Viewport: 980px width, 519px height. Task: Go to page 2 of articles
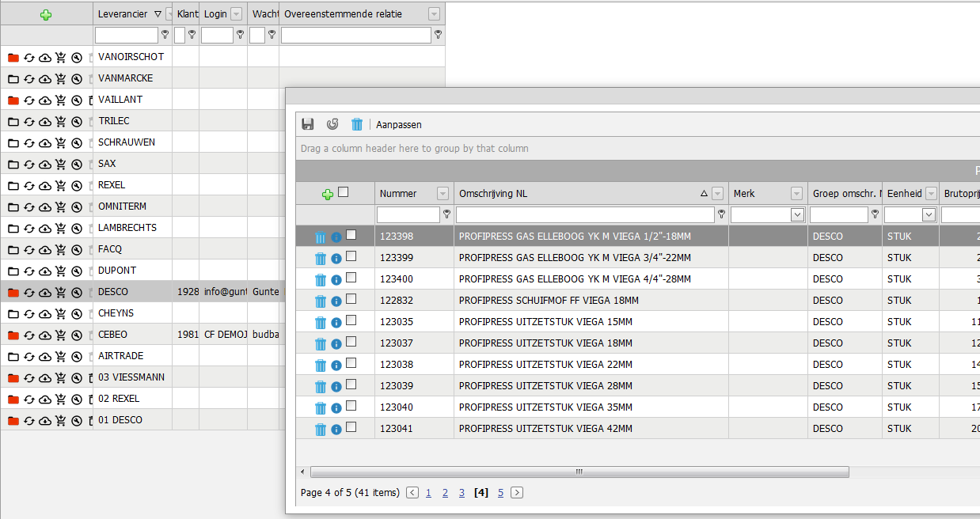click(x=445, y=493)
